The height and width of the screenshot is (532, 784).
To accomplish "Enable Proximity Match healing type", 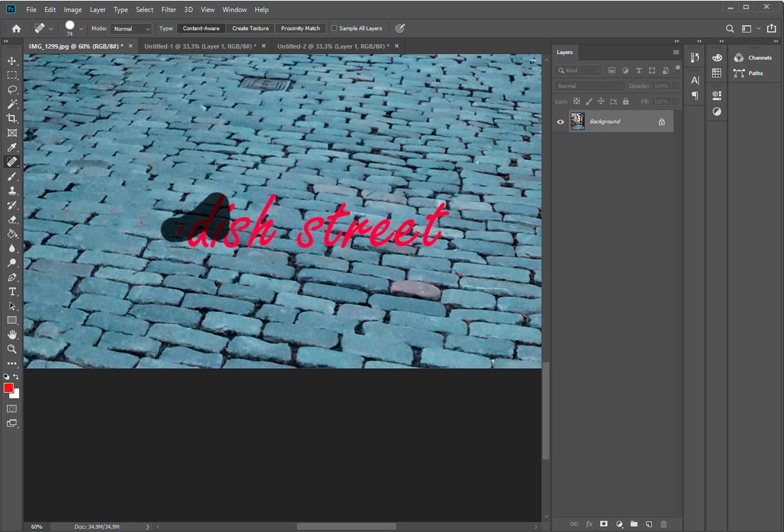I will coord(300,28).
